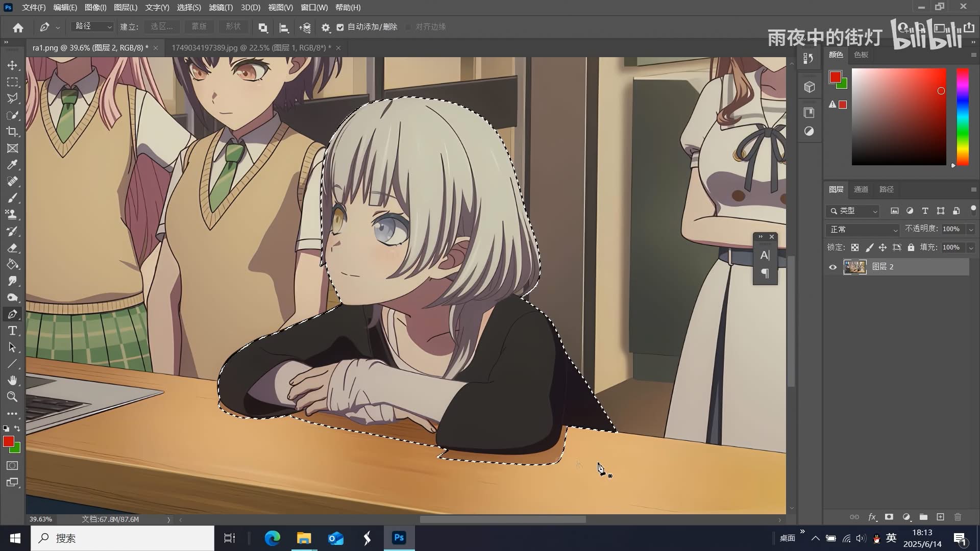Select the Frame tool
The height and width of the screenshot is (551, 980).
pyautogui.click(x=12, y=148)
